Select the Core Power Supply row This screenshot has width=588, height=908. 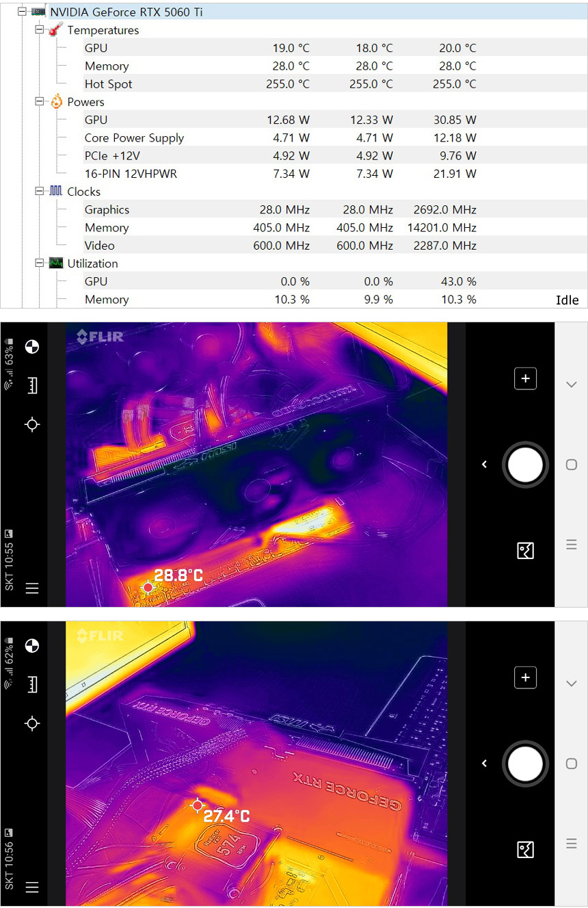(x=280, y=138)
